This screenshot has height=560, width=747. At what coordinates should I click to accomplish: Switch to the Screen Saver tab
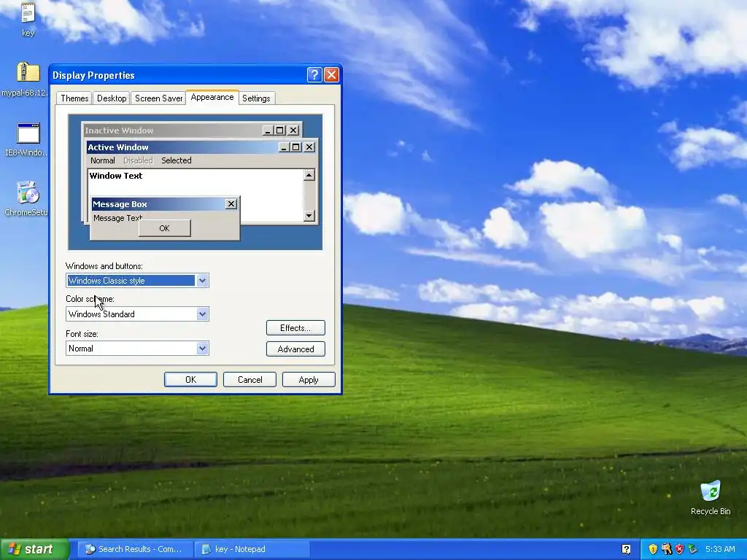coord(158,98)
